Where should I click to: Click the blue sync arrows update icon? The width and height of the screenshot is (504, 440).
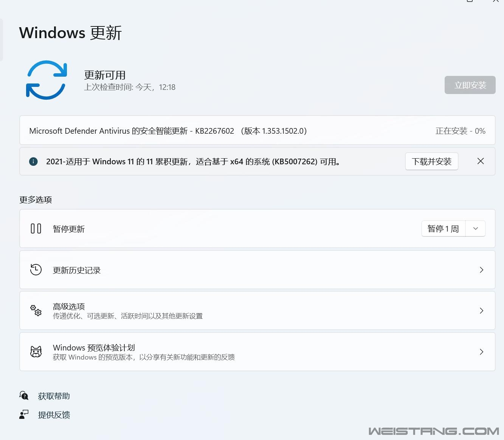click(x=47, y=80)
